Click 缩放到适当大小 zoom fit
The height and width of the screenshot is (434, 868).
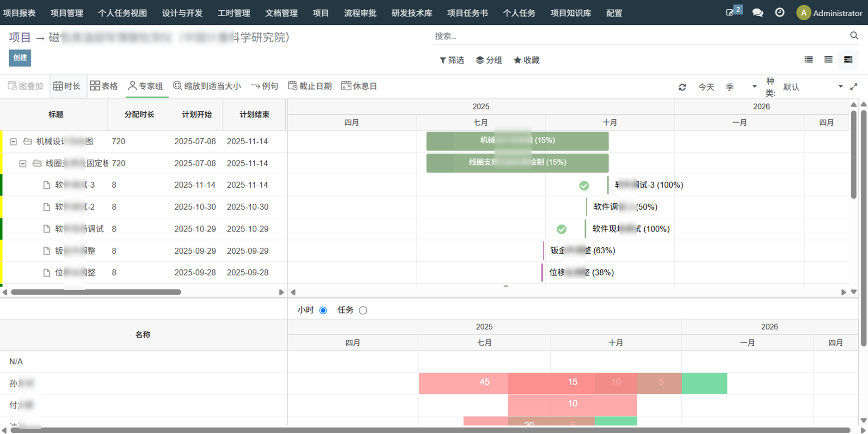(x=207, y=86)
